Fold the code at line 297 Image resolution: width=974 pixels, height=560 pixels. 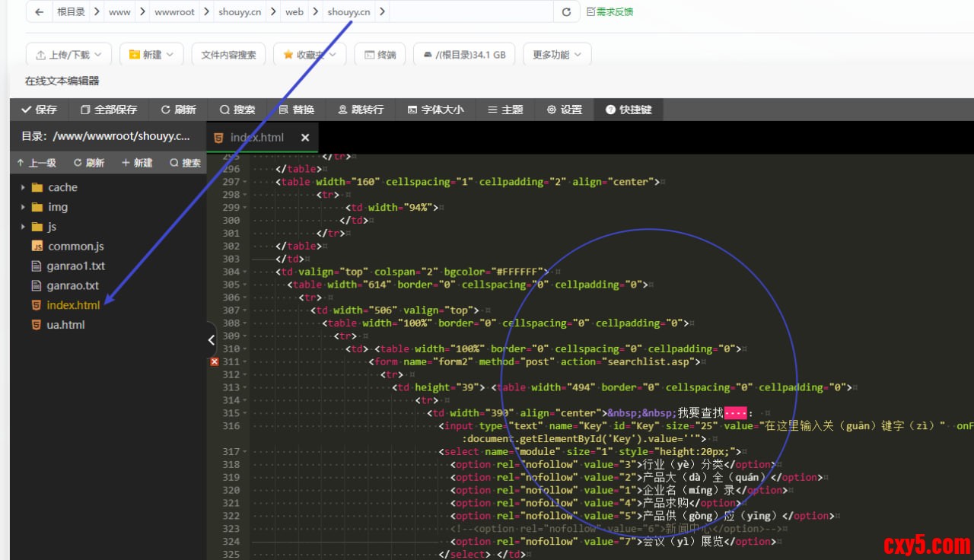pos(245,182)
